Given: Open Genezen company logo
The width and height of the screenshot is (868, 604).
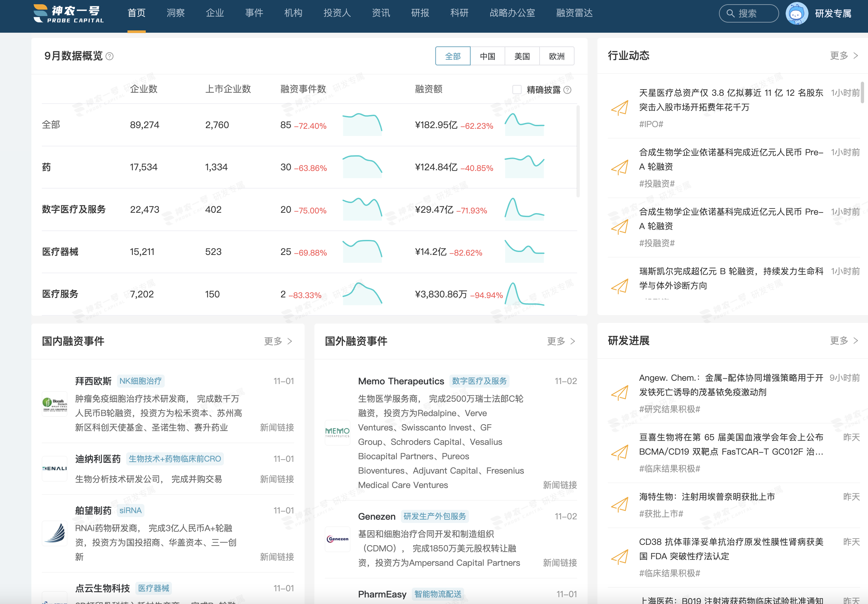Looking at the screenshot, I should (x=337, y=539).
